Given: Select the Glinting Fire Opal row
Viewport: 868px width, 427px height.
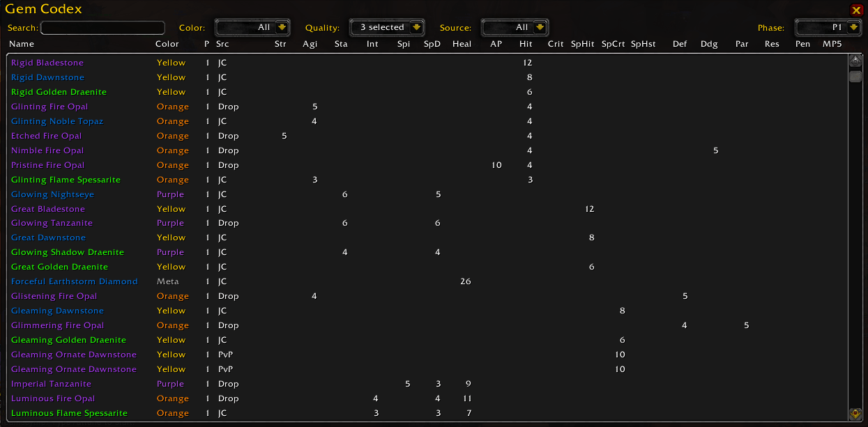Looking at the screenshot, I should [x=427, y=107].
